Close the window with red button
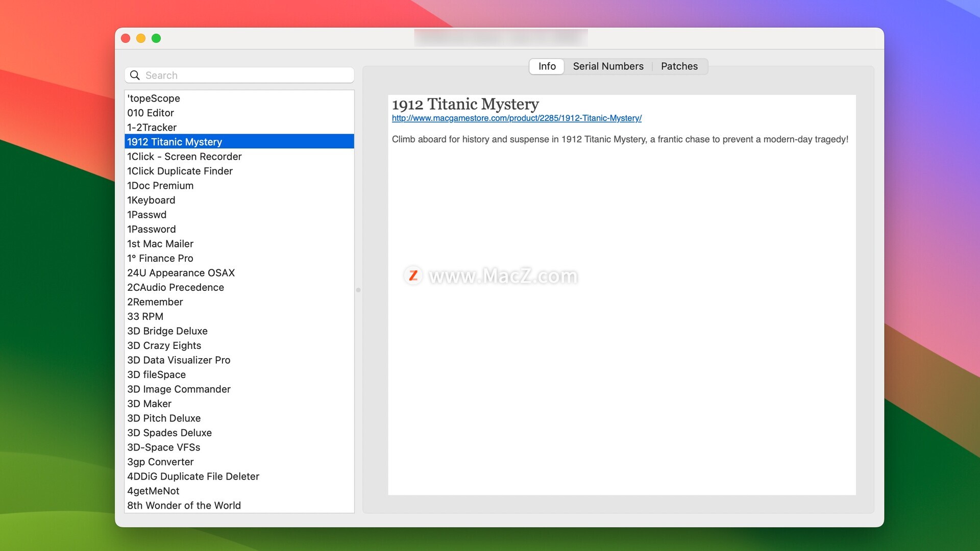Image resolution: width=980 pixels, height=551 pixels. (x=126, y=38)
